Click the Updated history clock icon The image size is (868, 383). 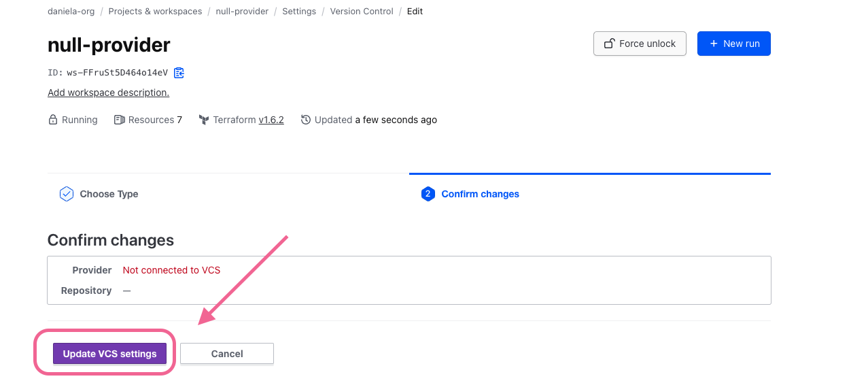coord(306,120)
